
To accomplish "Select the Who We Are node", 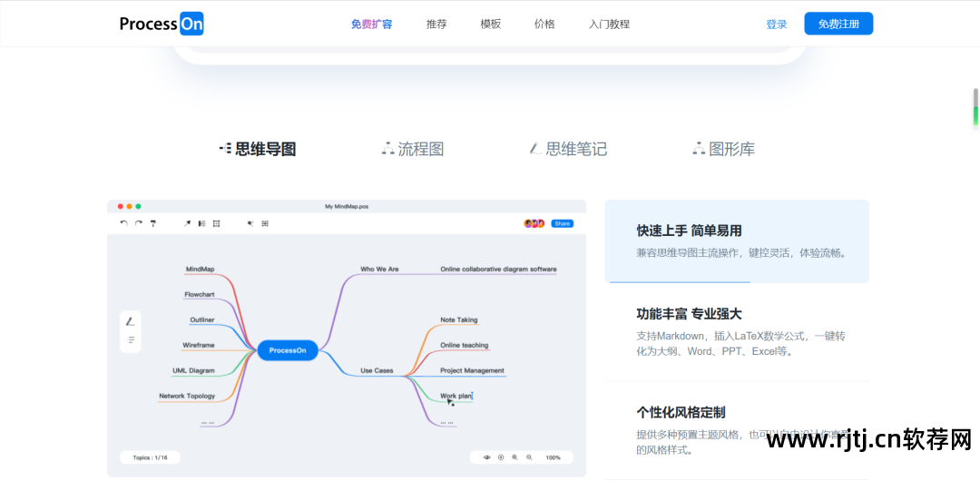I will tap(379, 269).
